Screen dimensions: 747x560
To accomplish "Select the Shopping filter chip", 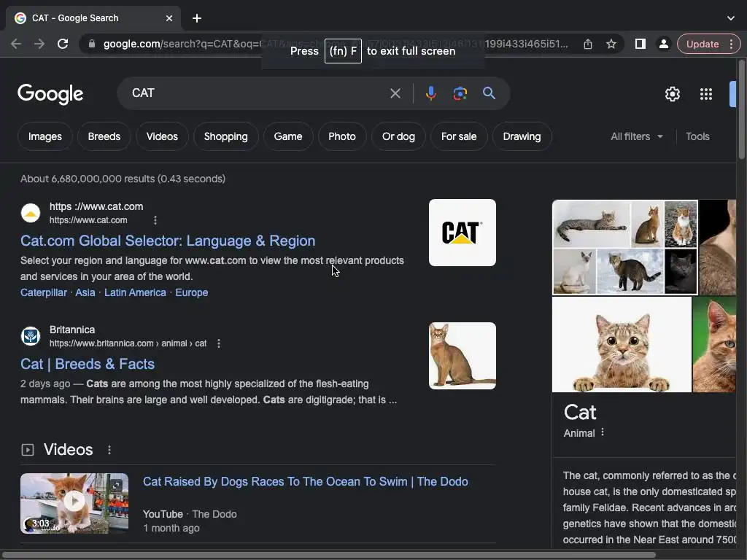I will coord(226,136).
